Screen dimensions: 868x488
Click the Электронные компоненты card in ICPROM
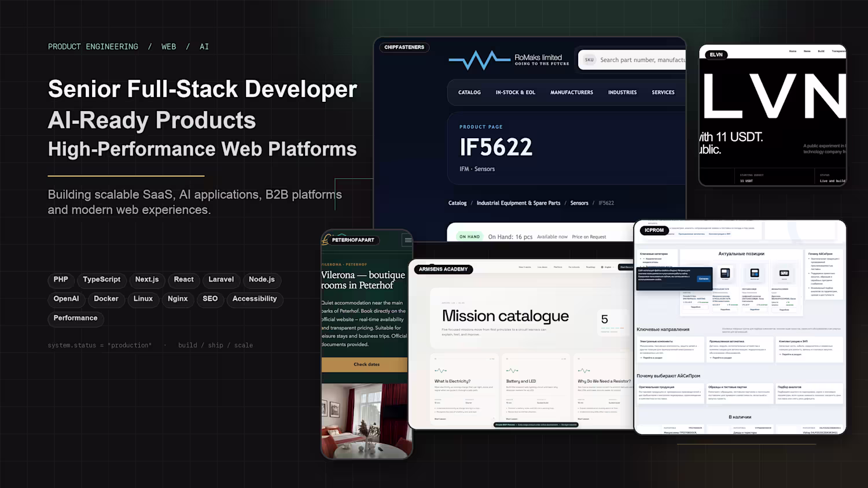click(x=670, y=349)
